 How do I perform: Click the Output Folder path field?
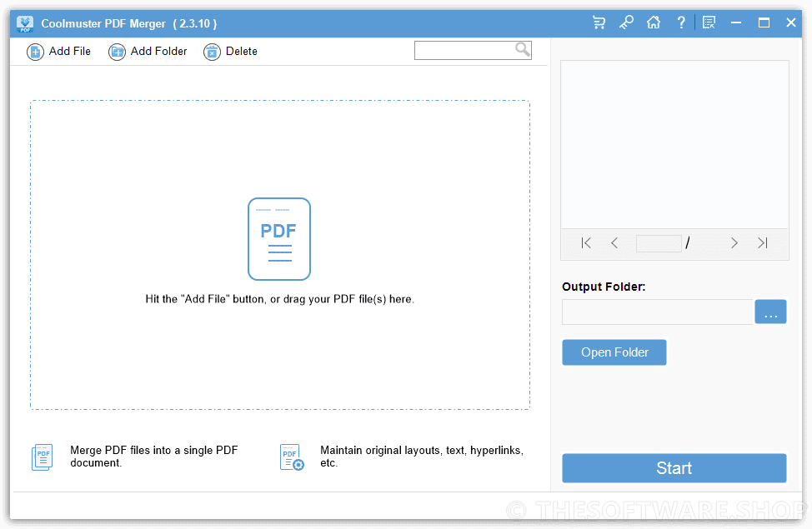point(658,312)
